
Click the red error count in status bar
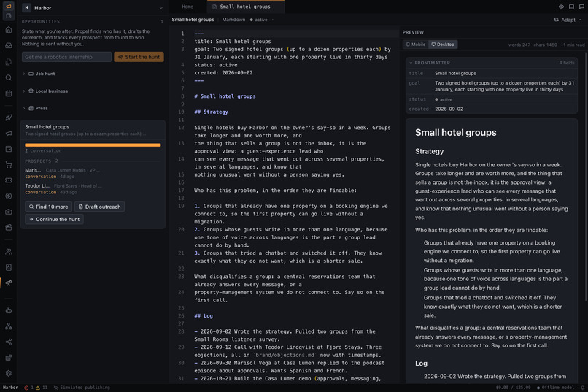(x=29, y=388)
